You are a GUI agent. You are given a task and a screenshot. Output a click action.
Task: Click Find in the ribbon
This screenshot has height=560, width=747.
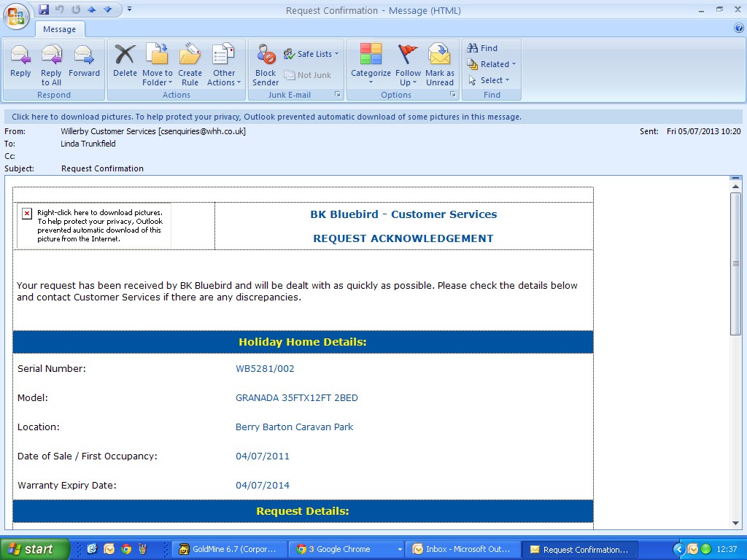click(482, 48)
